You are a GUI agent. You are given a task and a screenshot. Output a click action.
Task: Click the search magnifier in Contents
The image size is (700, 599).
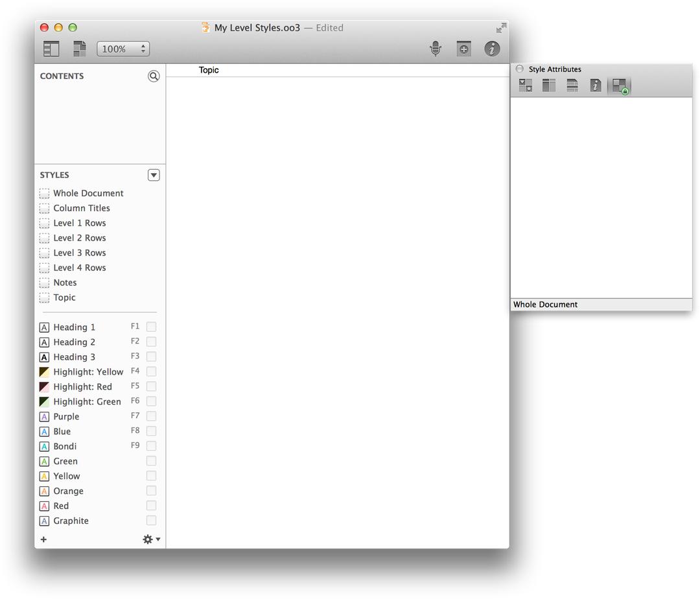[x=154, y=76]
